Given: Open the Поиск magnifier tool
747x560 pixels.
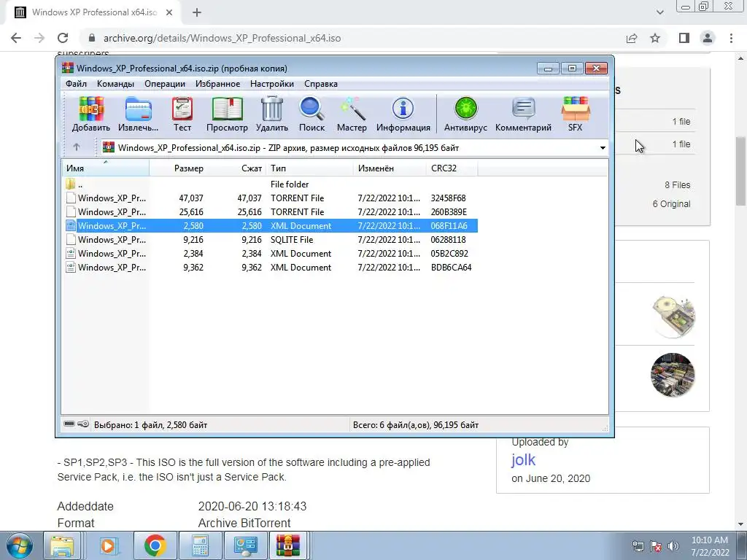Looking at the screenshot, I should click(x=311, y=114).
